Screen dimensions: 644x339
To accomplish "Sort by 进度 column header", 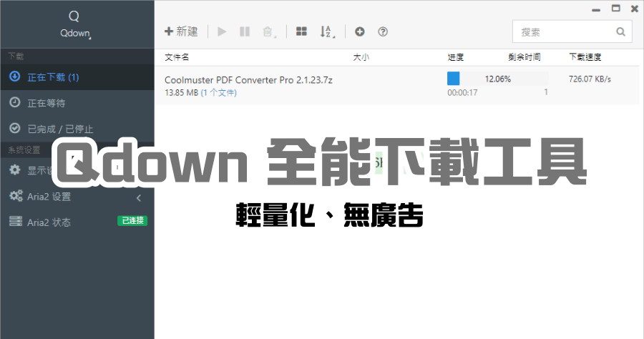I will click(x=456, y=57).
